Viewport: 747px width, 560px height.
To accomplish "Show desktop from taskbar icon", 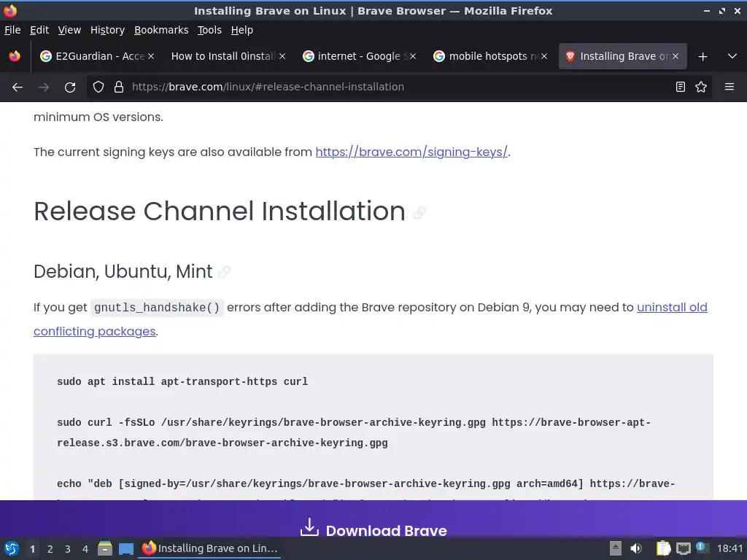I will 125,549.
